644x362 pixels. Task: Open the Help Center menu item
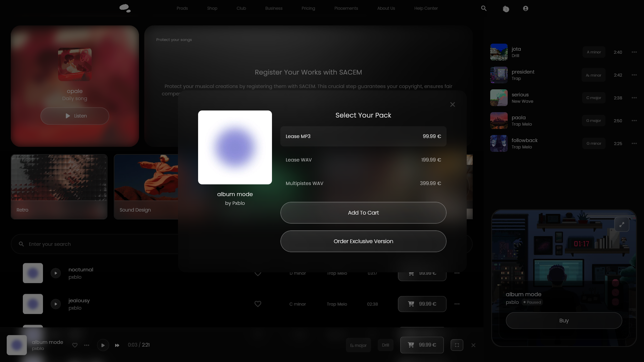(x=426, y=8)
